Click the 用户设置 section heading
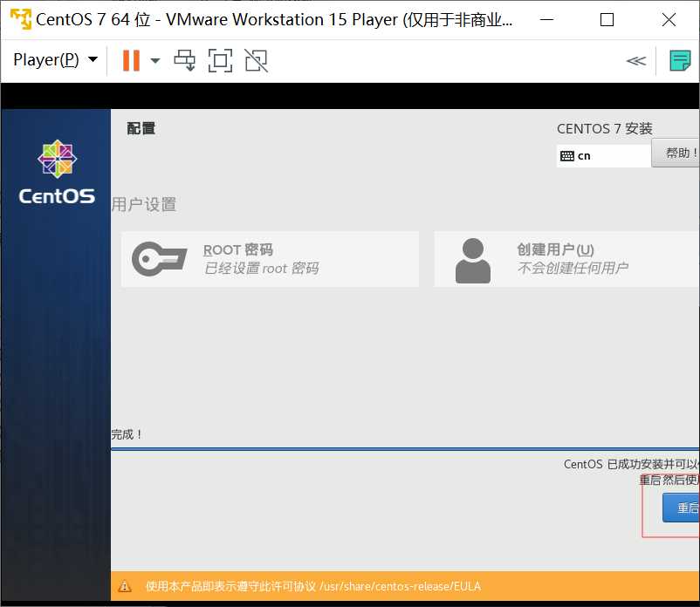700x607 pixels. point(144,205)
